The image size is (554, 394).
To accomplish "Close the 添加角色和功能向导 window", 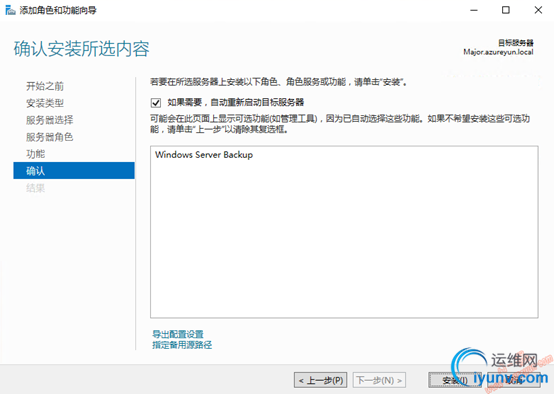I will (538, 10).
